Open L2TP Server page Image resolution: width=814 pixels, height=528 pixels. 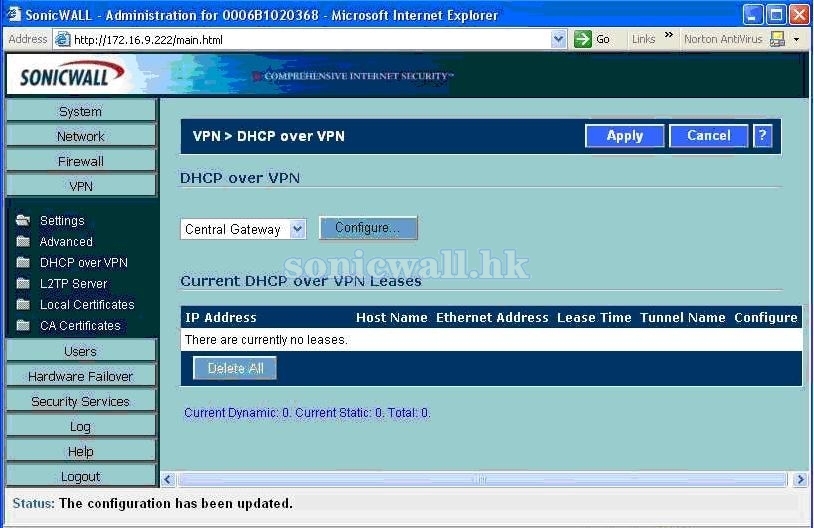click(73, 283)
